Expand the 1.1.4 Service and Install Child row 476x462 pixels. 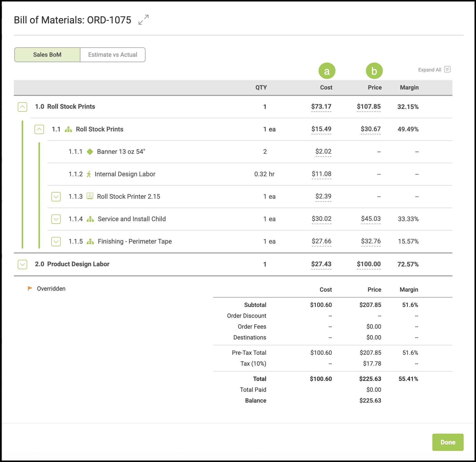click(56, 219)
